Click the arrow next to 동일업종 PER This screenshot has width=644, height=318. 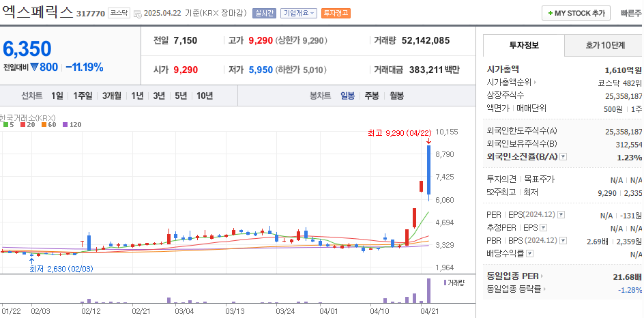click(541, 276)
